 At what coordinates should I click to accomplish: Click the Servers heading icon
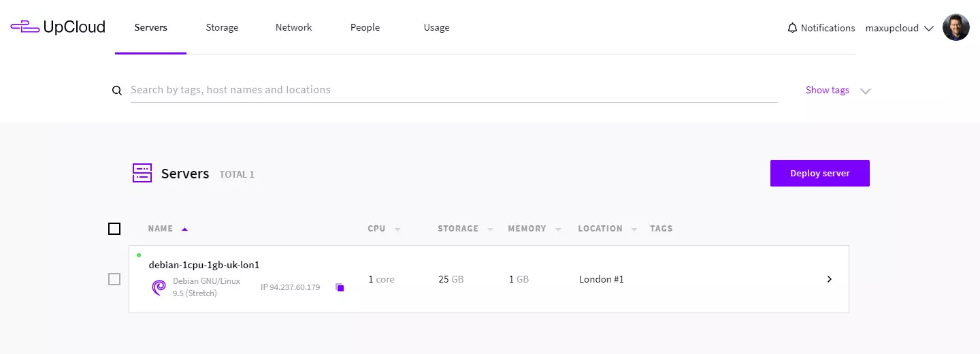click(142, 173)
